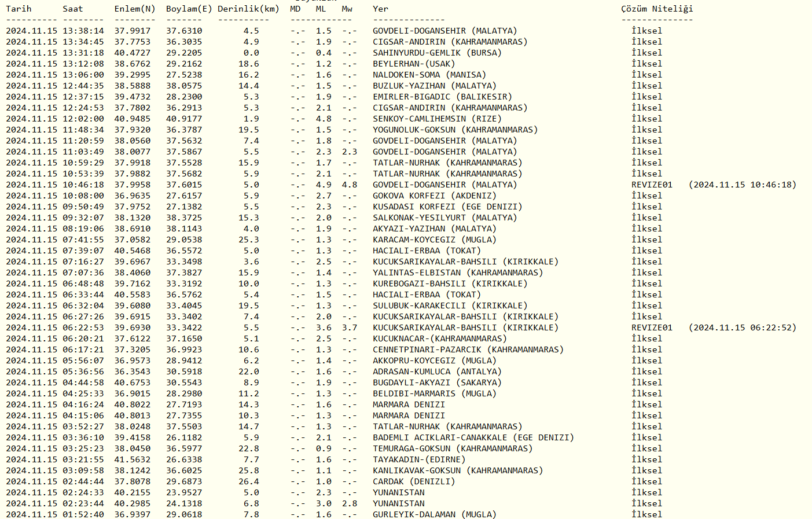The height and width of the screenshot is (519, 812).
Task: Select location TAYAKADIN-(EDIRNE)
Action: pos(419,459)
